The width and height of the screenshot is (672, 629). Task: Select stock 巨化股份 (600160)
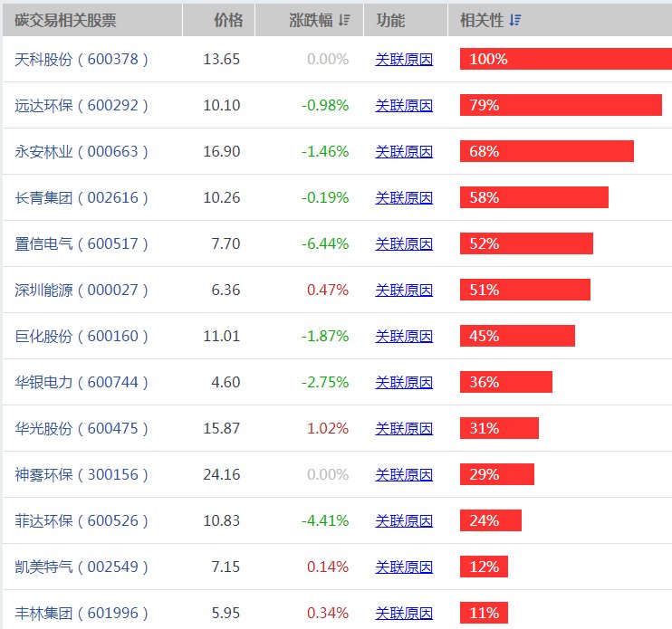(x=82, y=337)
